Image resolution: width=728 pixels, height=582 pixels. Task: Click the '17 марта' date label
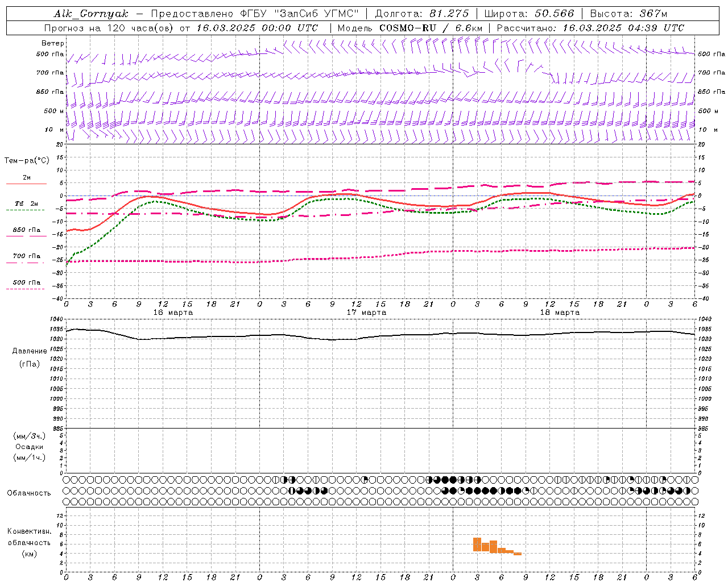click(366, 313)
